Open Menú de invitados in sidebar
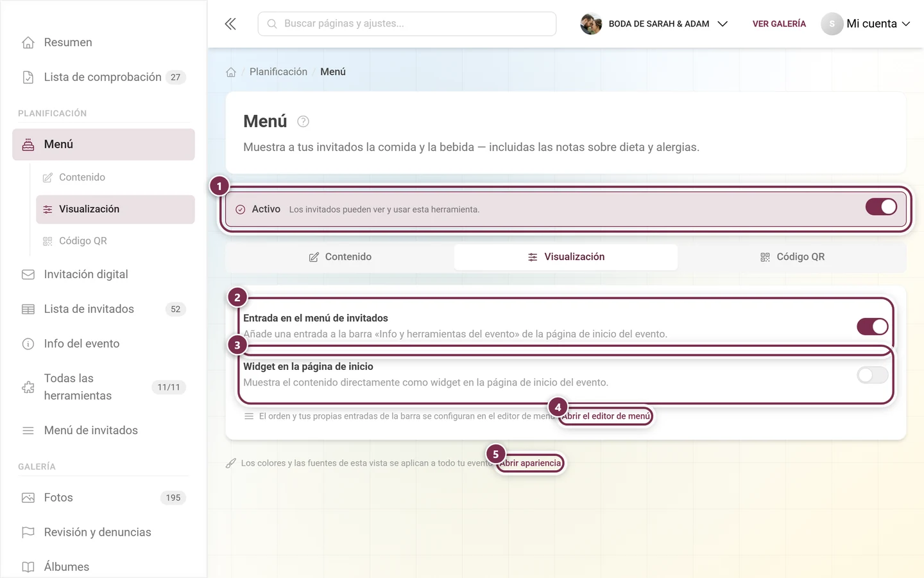The height and width of the screenshot is (578, 924). (x=103, y=430)
